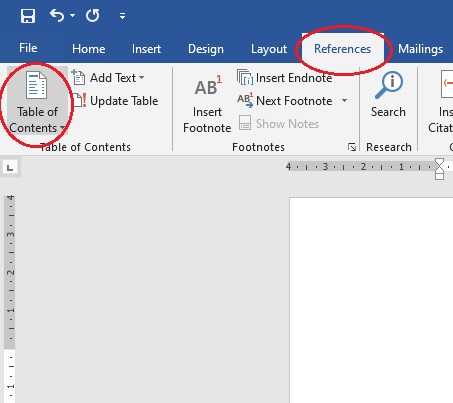
Task: Click the vertical ruler
Action: 10,298
